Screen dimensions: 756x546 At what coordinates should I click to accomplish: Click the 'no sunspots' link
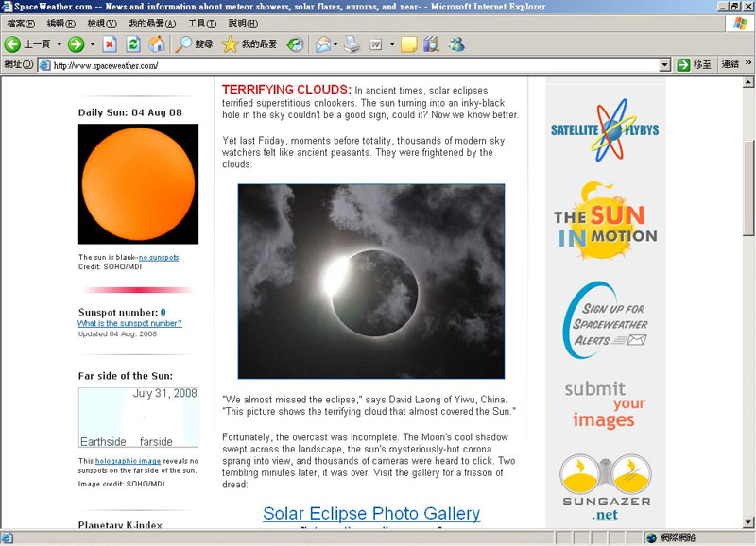point(159,257)
